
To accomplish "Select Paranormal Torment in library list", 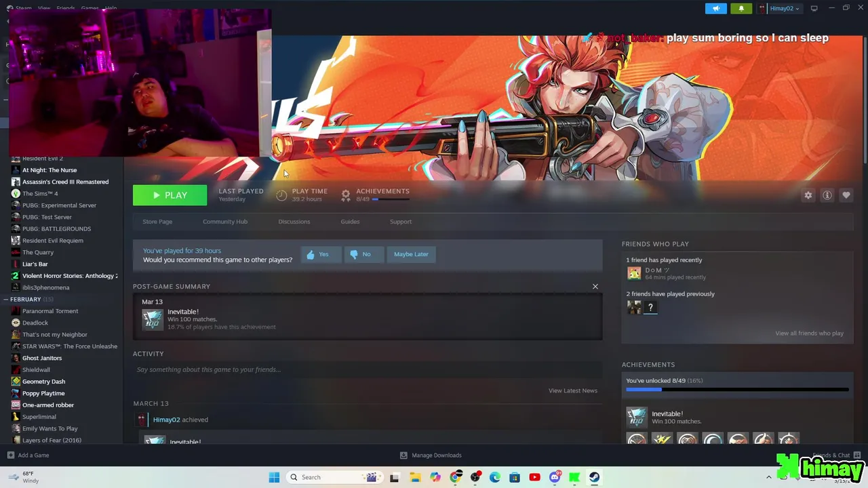I will 50,311.
